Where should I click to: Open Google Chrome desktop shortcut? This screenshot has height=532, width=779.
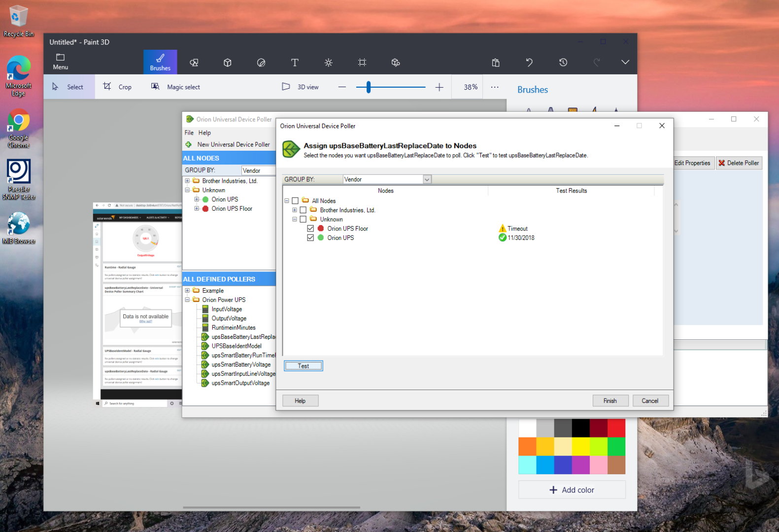pos(19,129)
